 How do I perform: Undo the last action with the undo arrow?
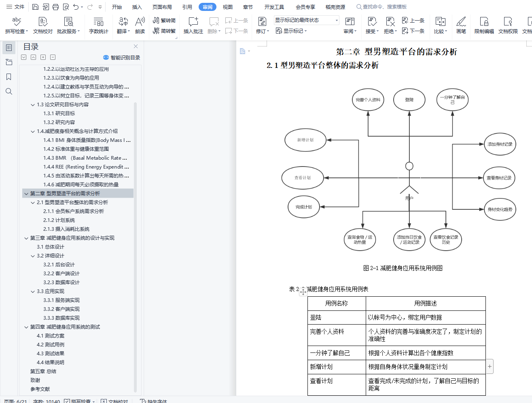coord(76,7)
